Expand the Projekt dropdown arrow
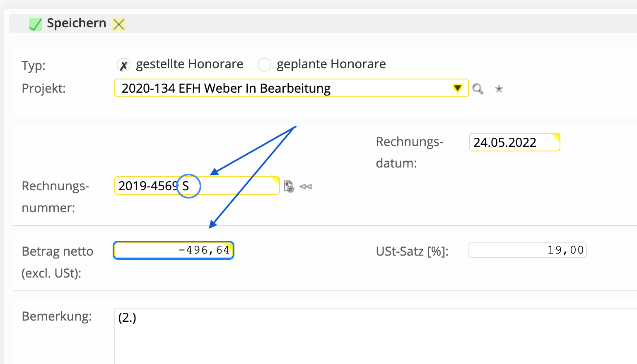 click(x=457, y=88)
